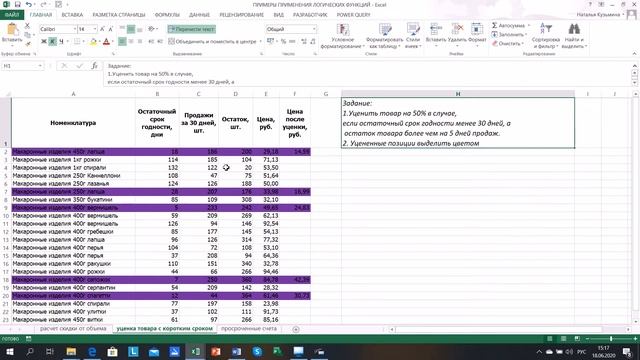The height and width of the screenshot is (360, 640).
Task: Increase the font size
Action: (x=102, y=29)
